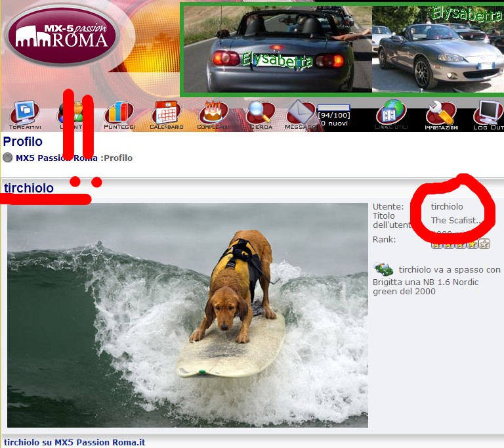Open the Impostazioni tools icon
This screenshot has width=504, height=448.
[x=440, y=113]
